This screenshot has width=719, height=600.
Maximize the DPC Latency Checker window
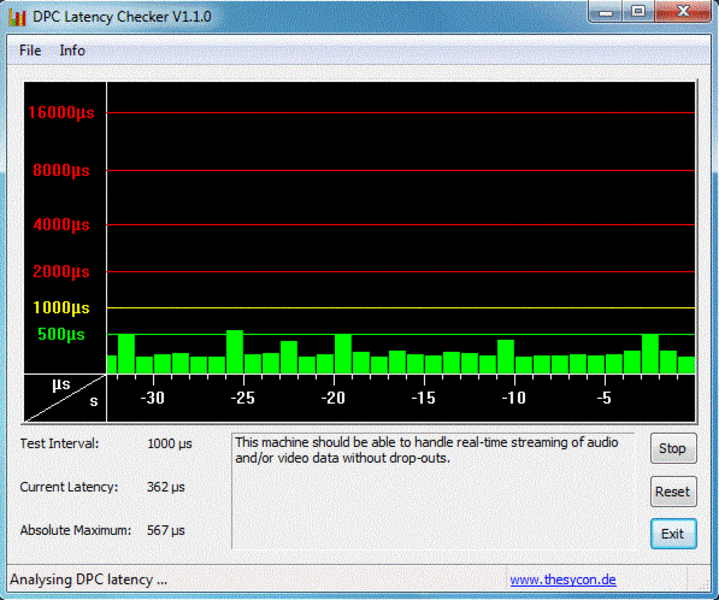click(x=638, y=12)
